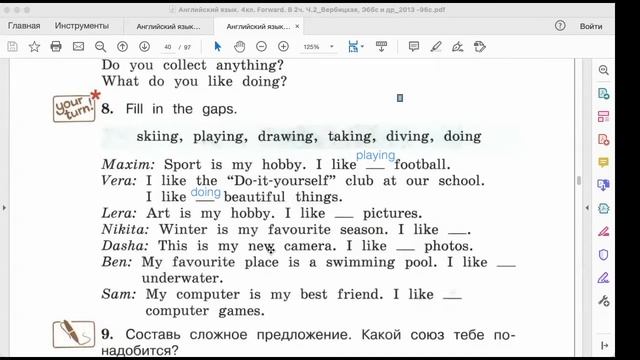Add a comment note icon

(414, 47)
